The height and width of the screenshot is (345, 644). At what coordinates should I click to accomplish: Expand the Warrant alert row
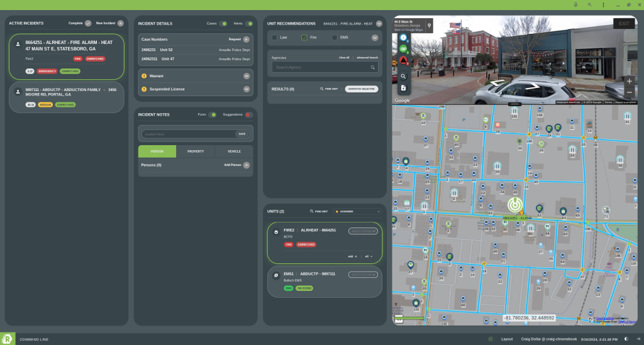point(247,76)
